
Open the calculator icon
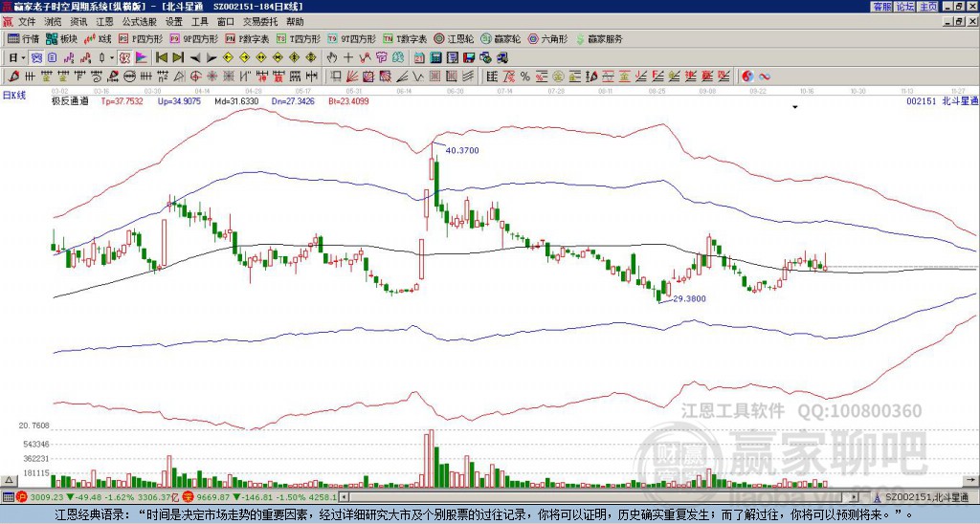(x=435, y=58)
